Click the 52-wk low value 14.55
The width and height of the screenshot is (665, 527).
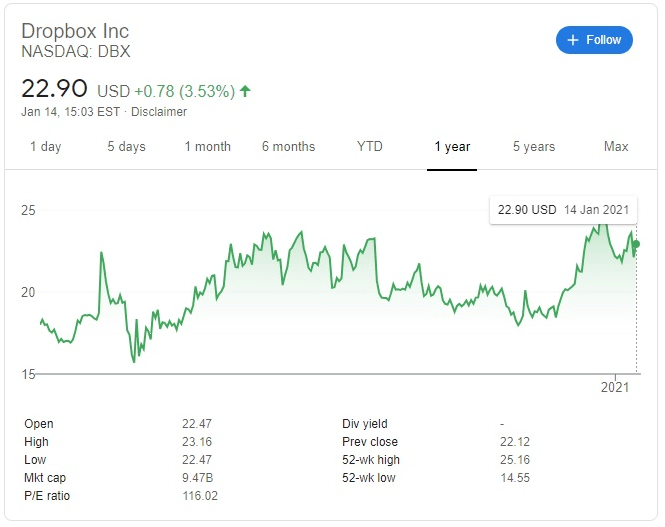click(515, 478)
